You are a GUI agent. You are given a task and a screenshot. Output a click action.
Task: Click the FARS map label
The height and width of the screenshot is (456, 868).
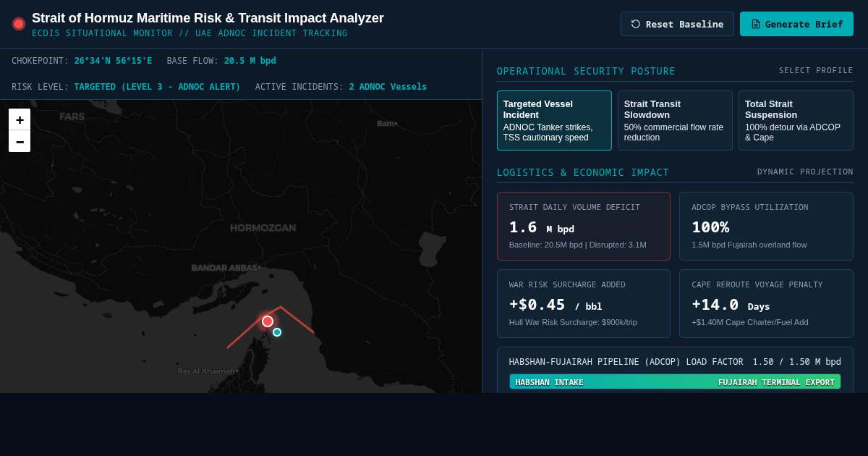click(72, 117)
